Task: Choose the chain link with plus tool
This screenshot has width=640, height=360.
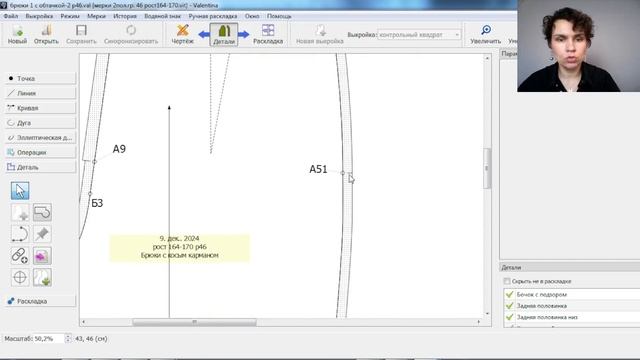Action: pyautogui.click(x=20, y=256)
